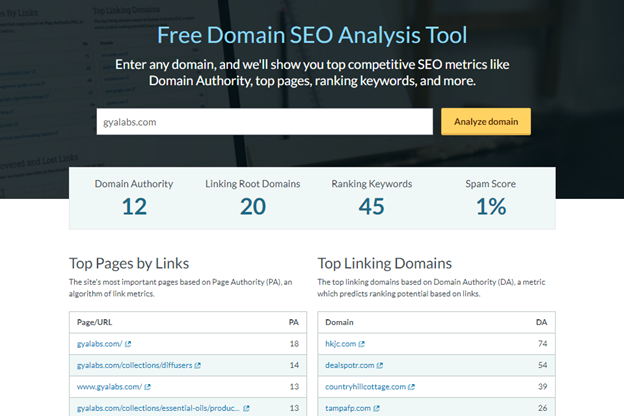
Task: Click the Page/URL column header
Action: (94, 322)
